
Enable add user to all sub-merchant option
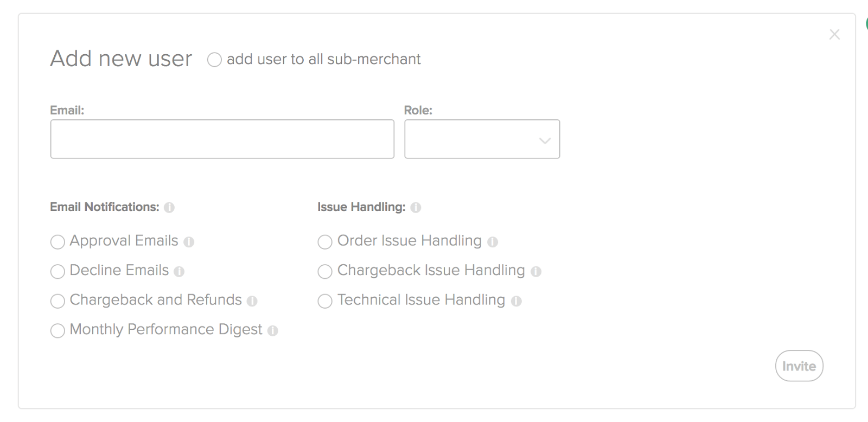[214, 60]
